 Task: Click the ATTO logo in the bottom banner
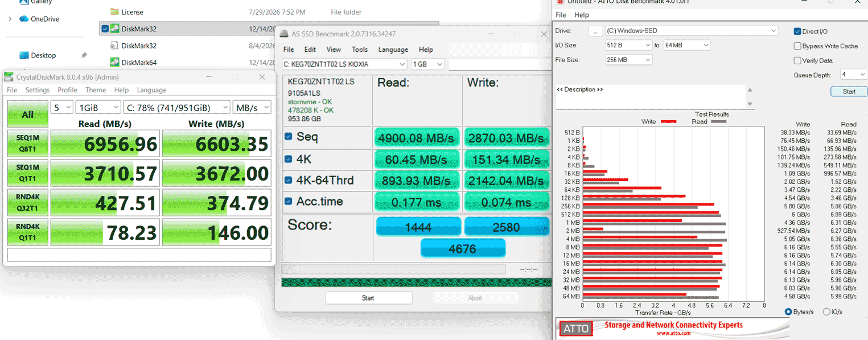pos(576,329)
